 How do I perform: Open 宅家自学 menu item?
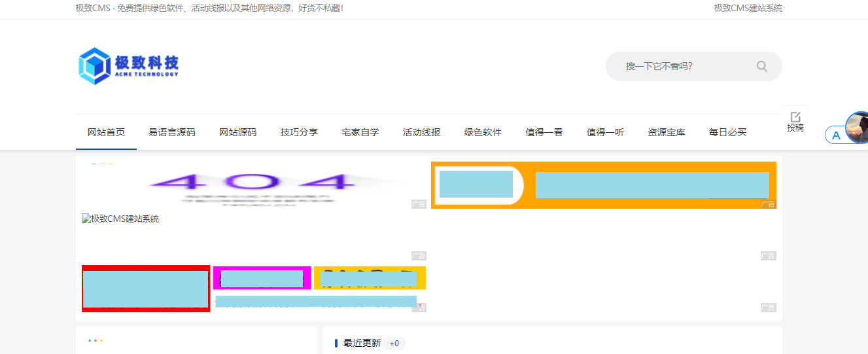[x=360, y=132]
